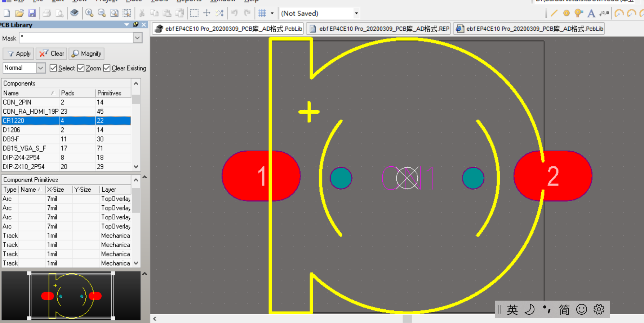Screen dimensions: 644x323
Task: Create a new document from the toolbar
Action: pyautogui.click(x=6, y=13)
